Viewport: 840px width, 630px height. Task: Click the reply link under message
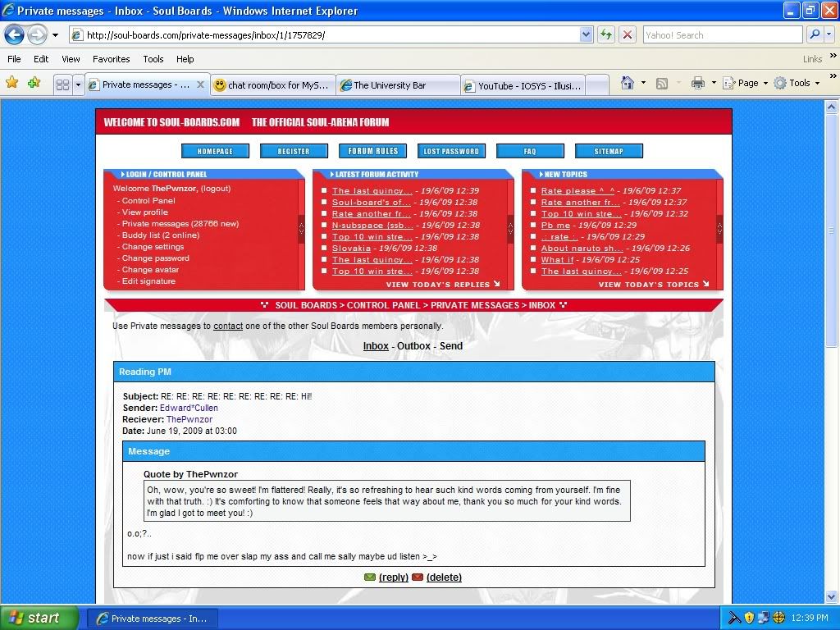point(393,577)
